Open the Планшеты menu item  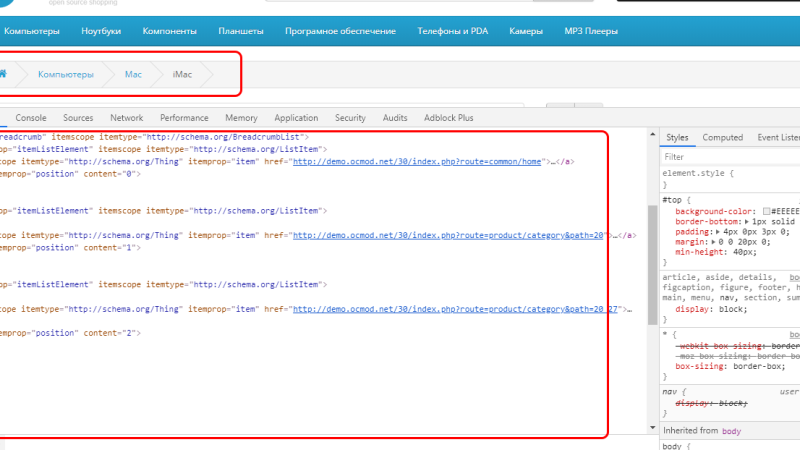(x=241, y=31)
